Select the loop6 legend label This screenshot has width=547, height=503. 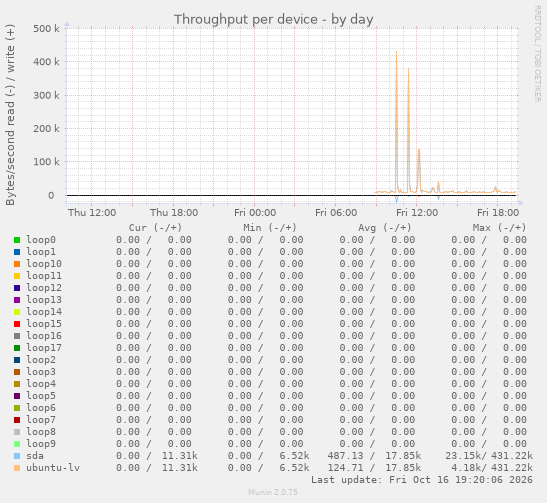[x=41, y=408]
